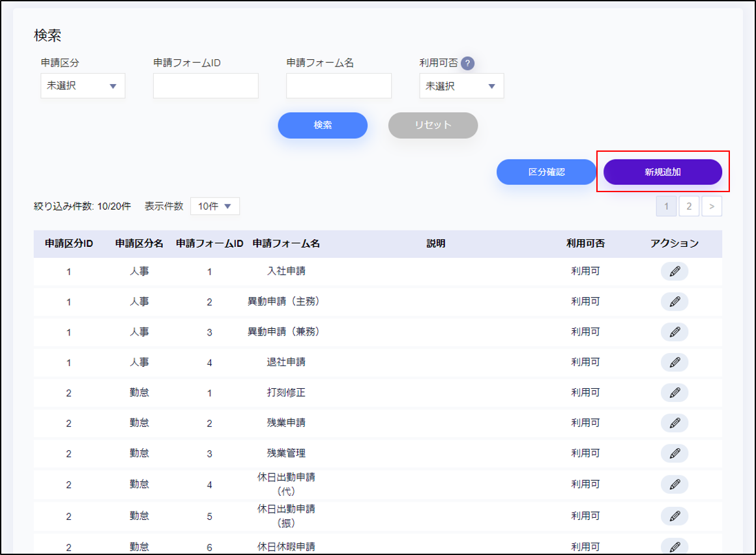Click edit pencil for 打刻修正 row
This screenshot has width=756, height=555.
(674, 393)
